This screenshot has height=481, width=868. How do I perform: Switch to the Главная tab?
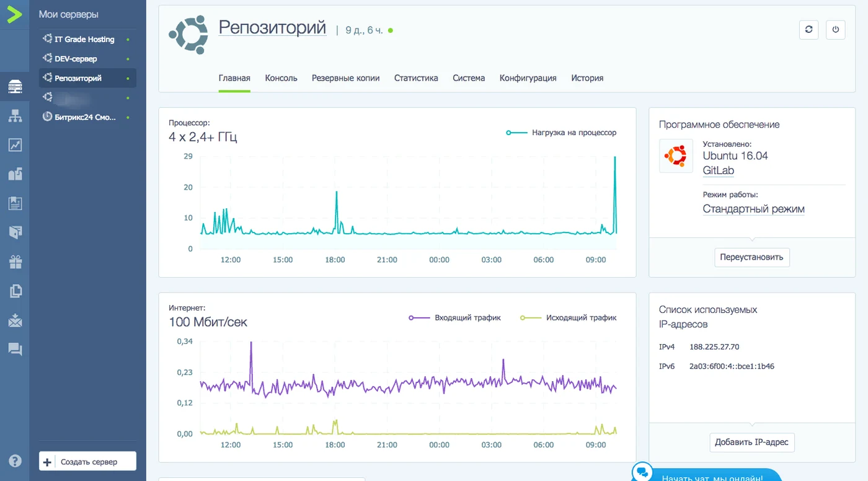234,78
